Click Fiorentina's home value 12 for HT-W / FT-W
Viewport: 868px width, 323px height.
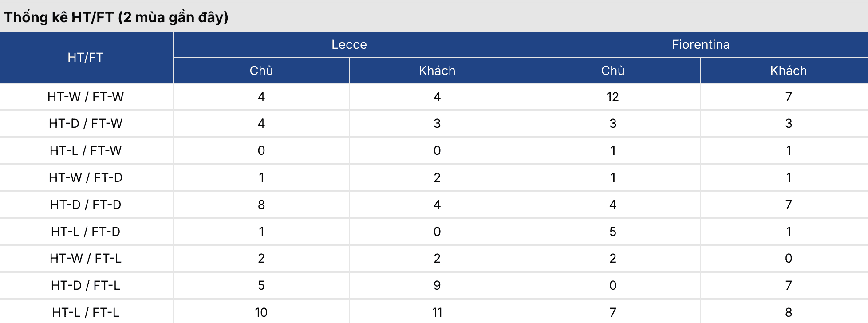tap(612, 97)
